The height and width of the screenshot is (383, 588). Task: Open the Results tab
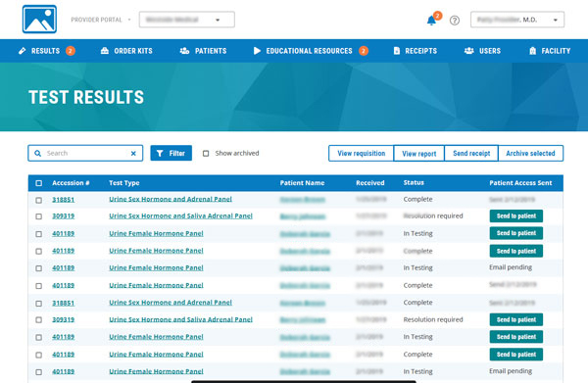click(x=46, y=51)
